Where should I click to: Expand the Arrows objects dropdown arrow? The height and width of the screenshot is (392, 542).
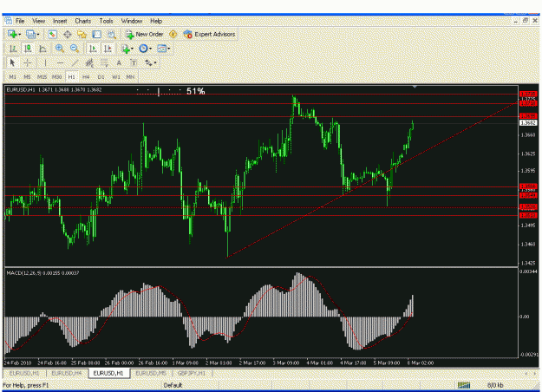(155, 63)
